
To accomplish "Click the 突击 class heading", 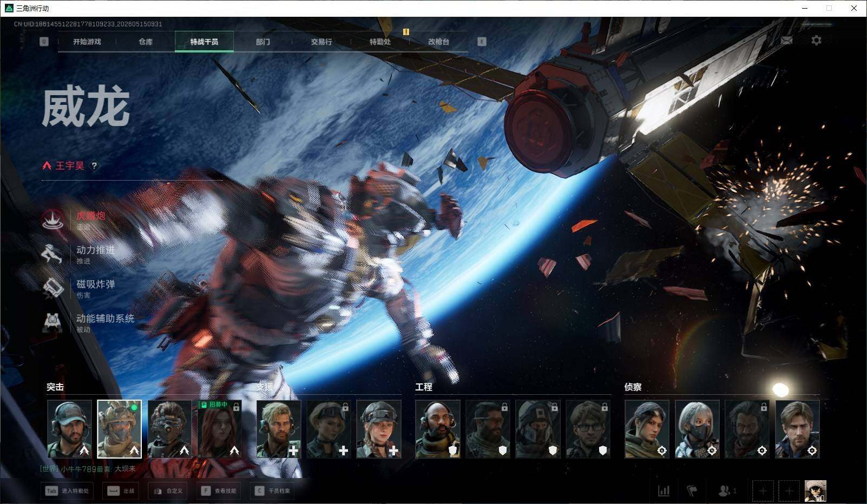I will pyautogui.click(x=55, y=387).
